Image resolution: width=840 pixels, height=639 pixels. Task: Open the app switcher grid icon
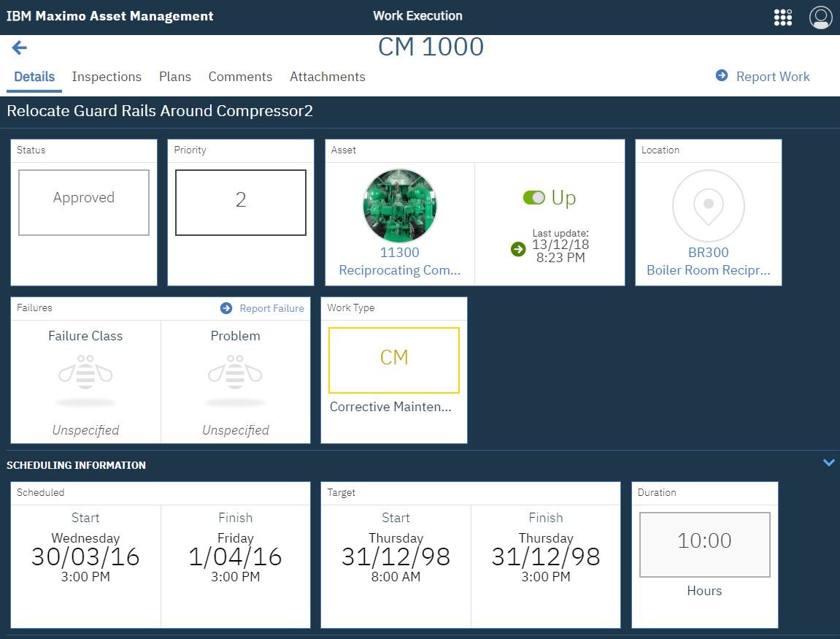point(782,18)
